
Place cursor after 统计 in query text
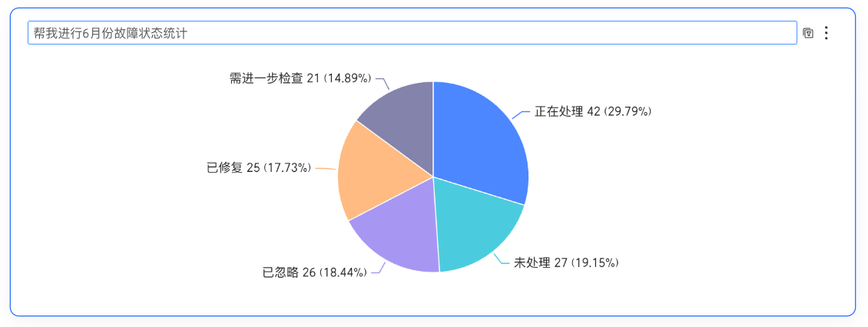[188, 34]
